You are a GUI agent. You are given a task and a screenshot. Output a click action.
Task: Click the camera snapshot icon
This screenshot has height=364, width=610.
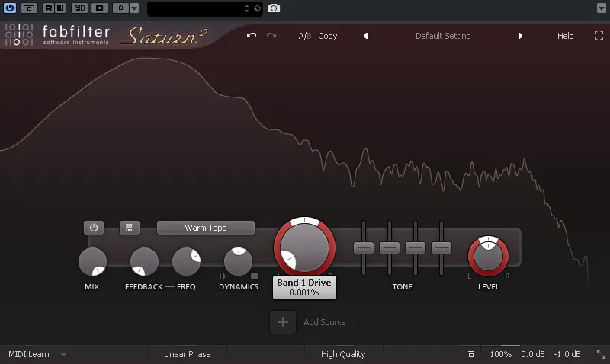pyautogui.click(x=274, y=8)
